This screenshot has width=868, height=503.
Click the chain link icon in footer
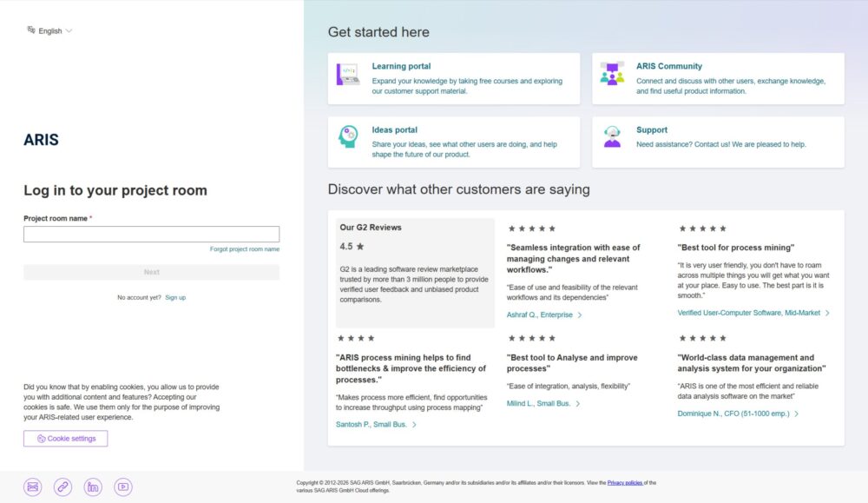pos(62,487)
